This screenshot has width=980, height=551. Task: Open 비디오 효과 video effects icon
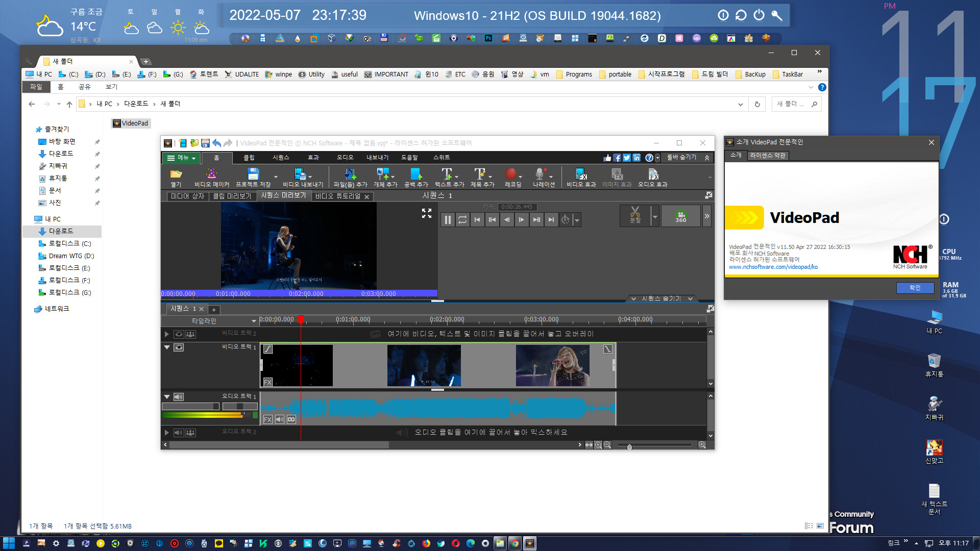click(581, 174)
